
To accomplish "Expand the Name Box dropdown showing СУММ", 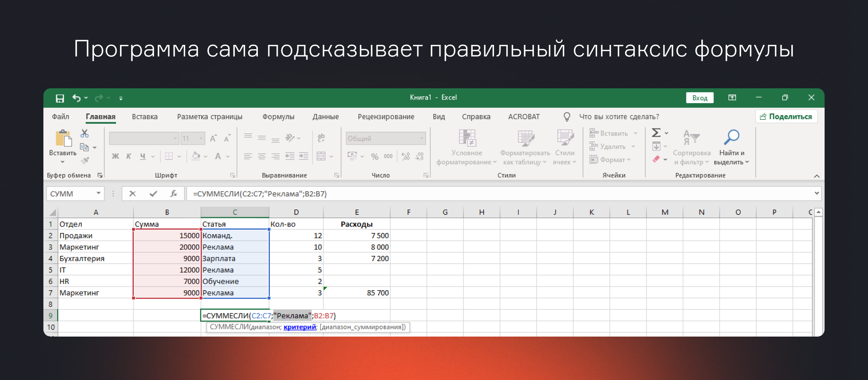I will click(x=98, y=194).
